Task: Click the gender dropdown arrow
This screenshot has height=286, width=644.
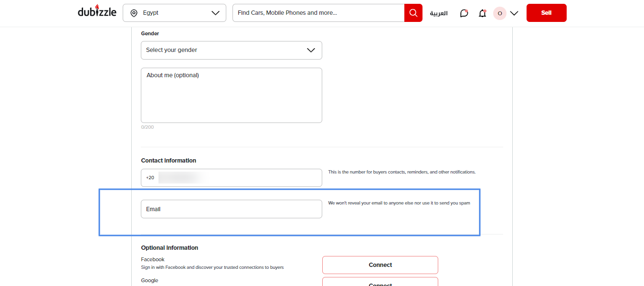Action: coord(311,50)
